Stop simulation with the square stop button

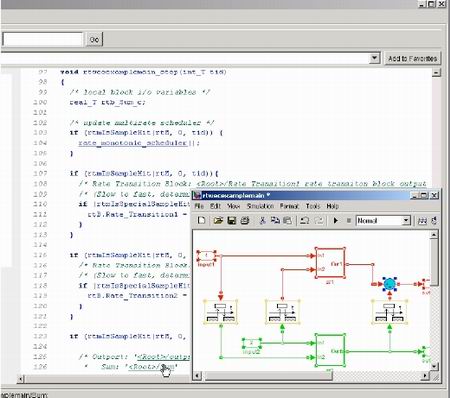(x=349, y=220)
